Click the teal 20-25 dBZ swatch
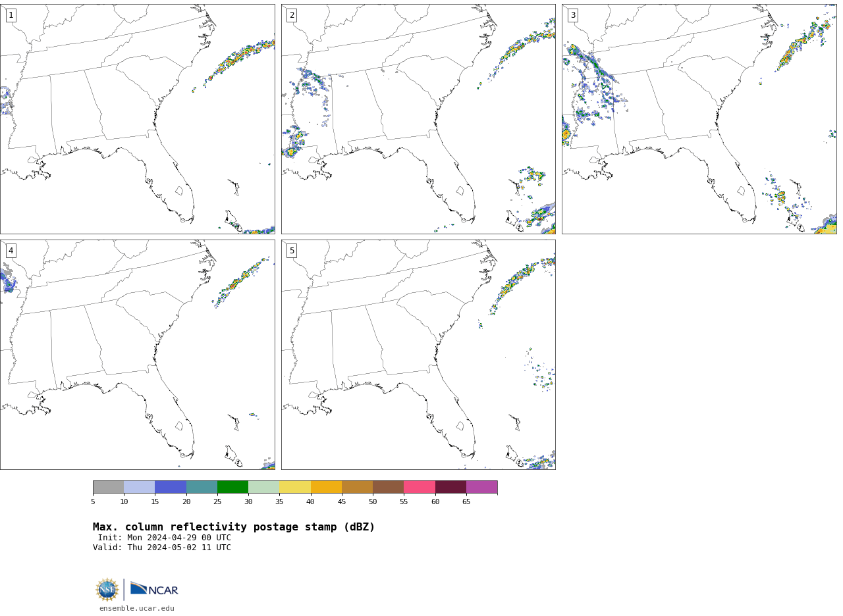843x616 pixels. click(x=202, y=487)
